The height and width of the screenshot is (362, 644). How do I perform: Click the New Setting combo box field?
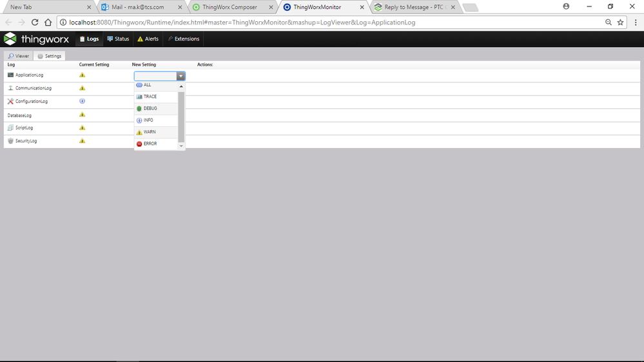[155, 76]
